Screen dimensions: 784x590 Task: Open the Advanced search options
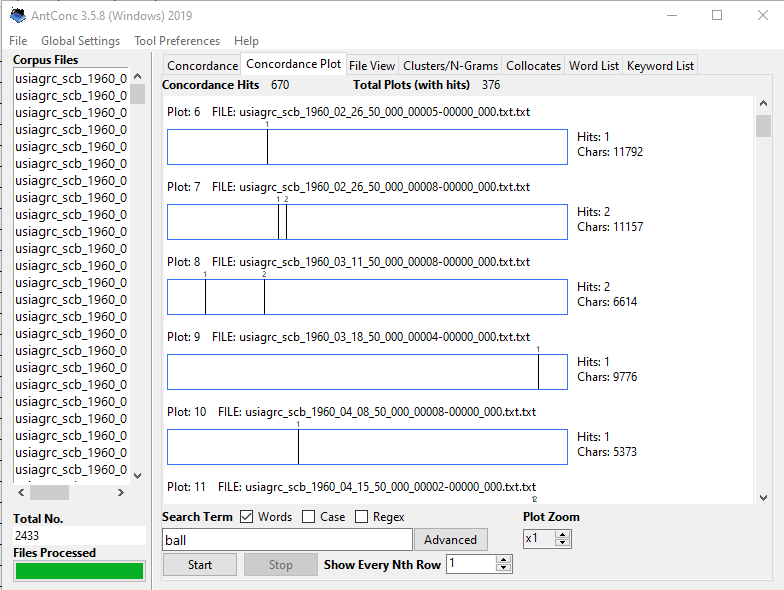click(450, 540)
